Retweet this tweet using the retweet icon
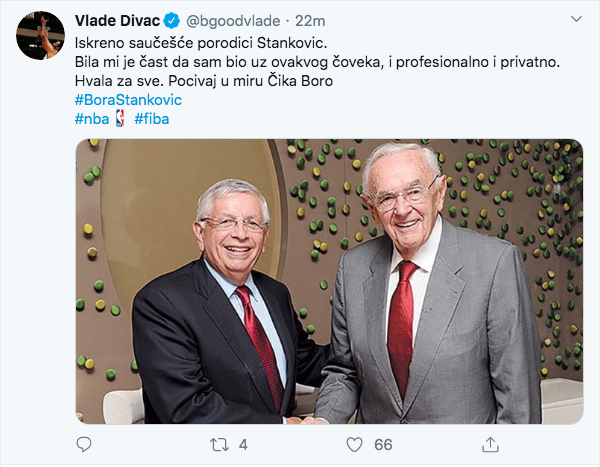The width and height of the screenshot is (600, 467). click(x=219, y=442)
